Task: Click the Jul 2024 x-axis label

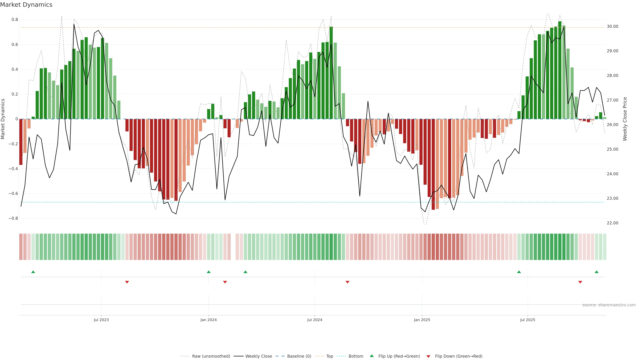Action: (315, 320)
